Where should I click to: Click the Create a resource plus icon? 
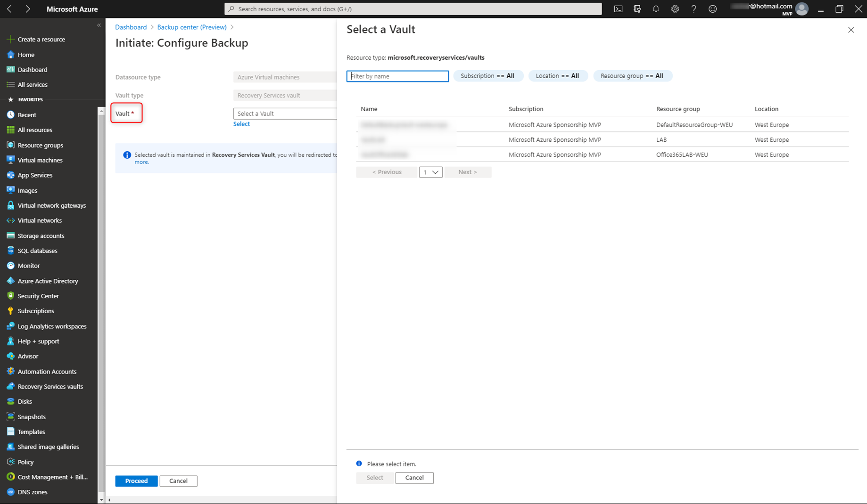pos(10,40)
